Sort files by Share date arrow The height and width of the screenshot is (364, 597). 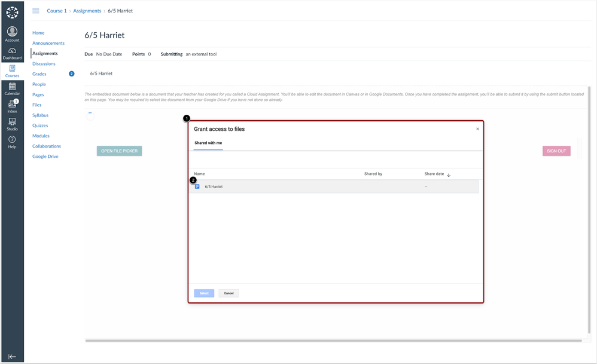(x=449, y=175)
